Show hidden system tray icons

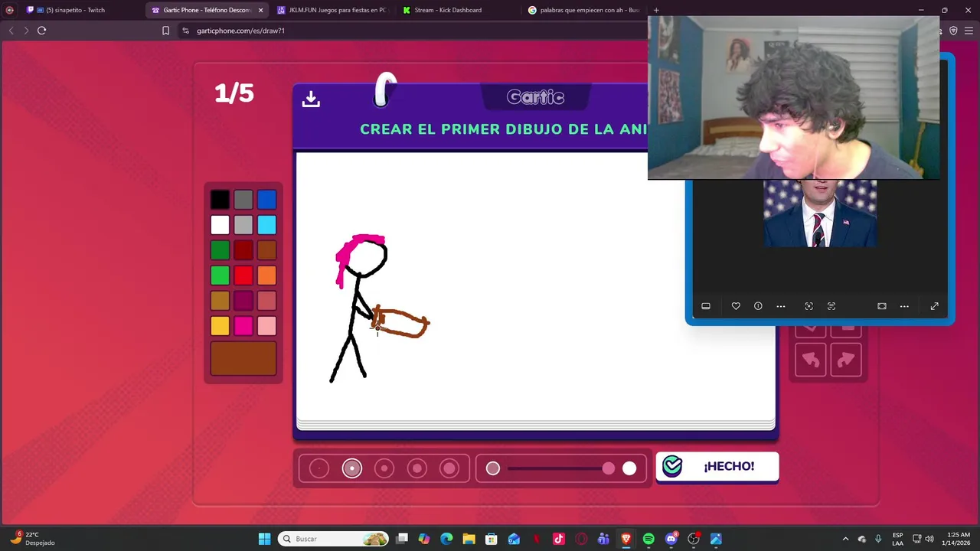845,539
